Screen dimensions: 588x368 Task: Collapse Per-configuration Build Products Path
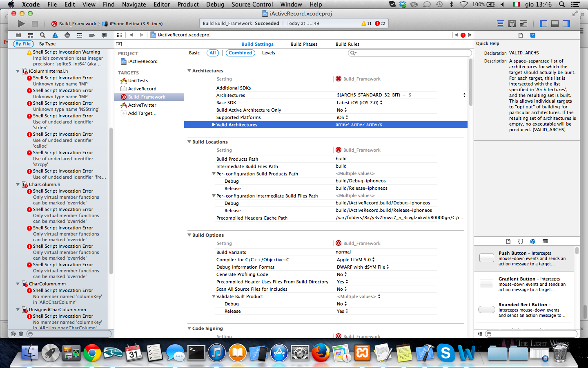(x=214, y=174)
